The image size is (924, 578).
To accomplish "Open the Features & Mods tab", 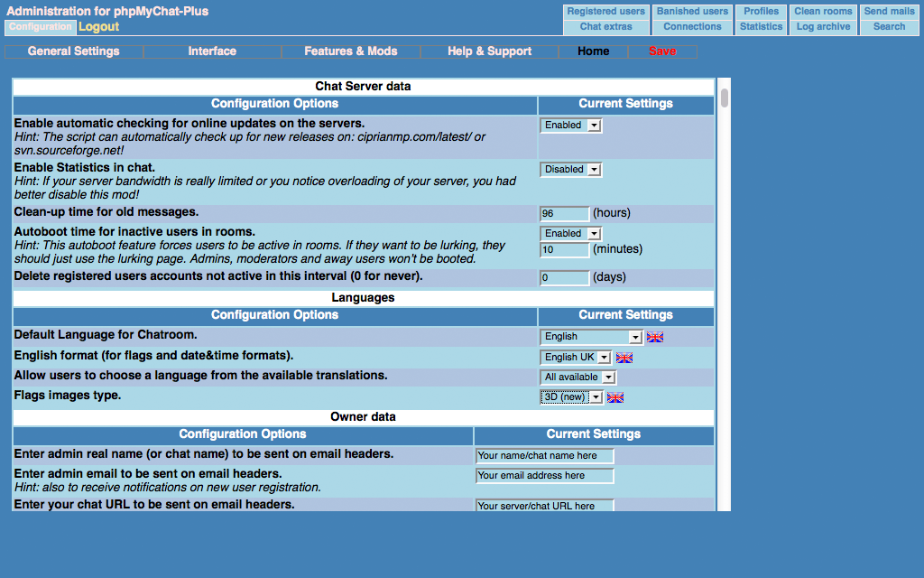I will coord(350,51).
